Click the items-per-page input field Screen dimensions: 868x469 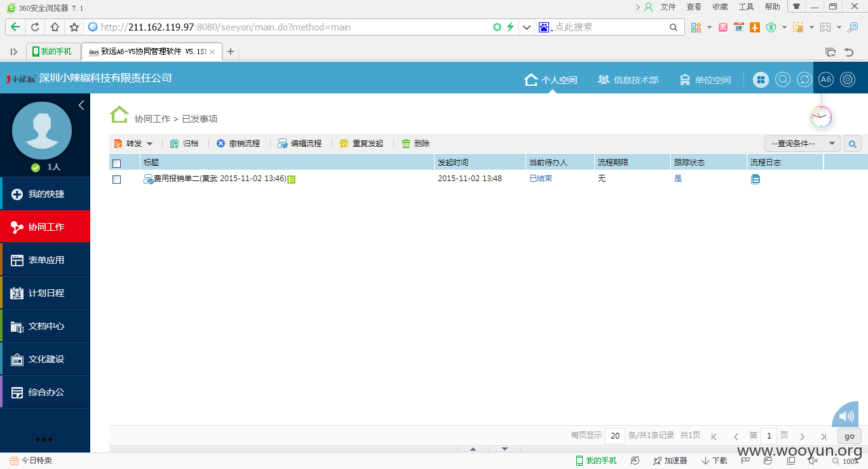[614, 436]
